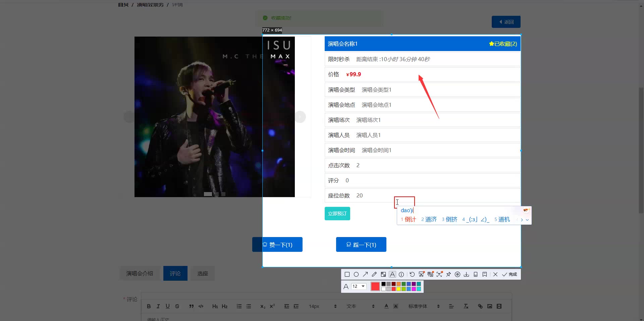644x321 pixels.
Task: Click the 立即预订 button
Action: point(337,214)
